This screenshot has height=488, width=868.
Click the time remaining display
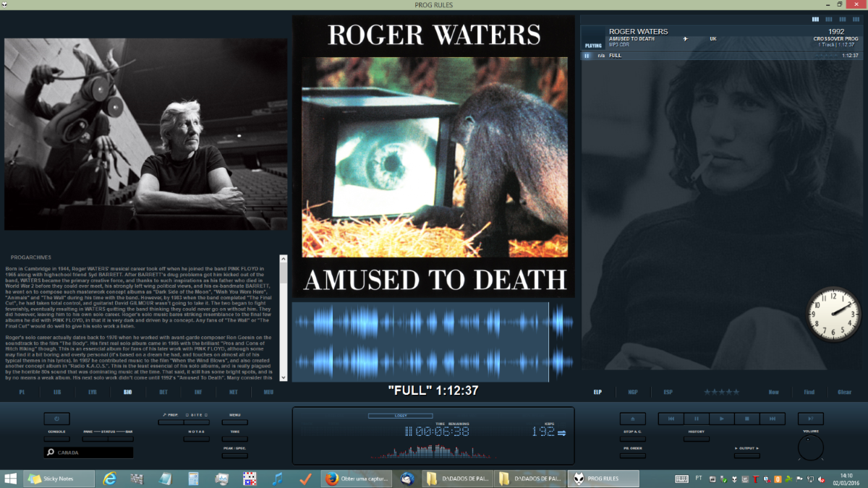tap(442, 432)
